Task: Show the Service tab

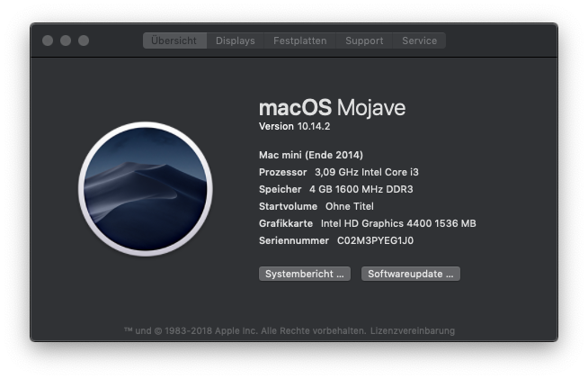Action: (419, 41)
